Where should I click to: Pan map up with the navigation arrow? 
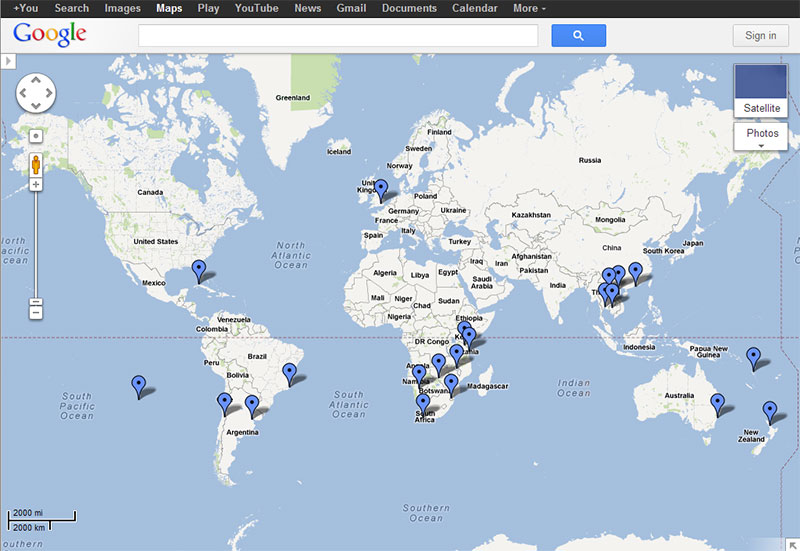[x=36, y=81]
